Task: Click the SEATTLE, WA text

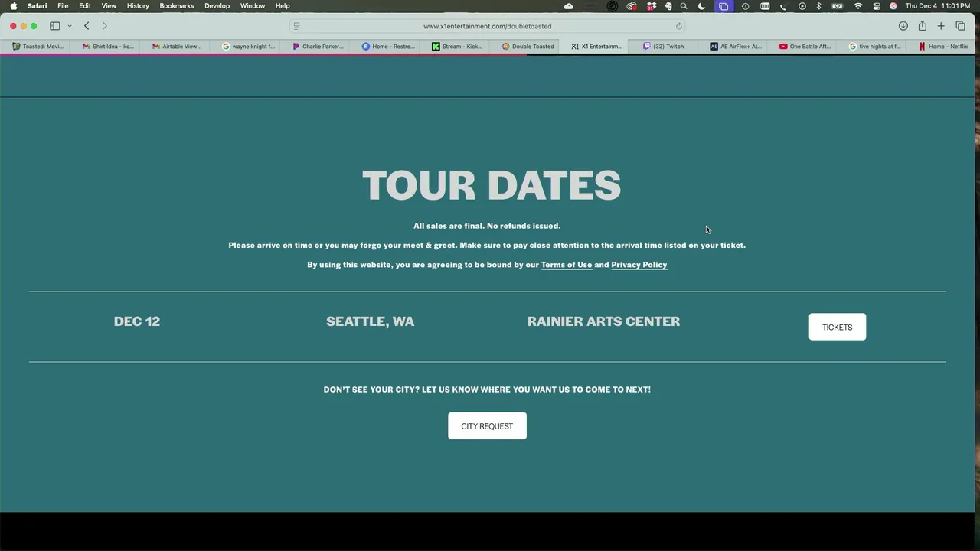Action: [371, 321]
